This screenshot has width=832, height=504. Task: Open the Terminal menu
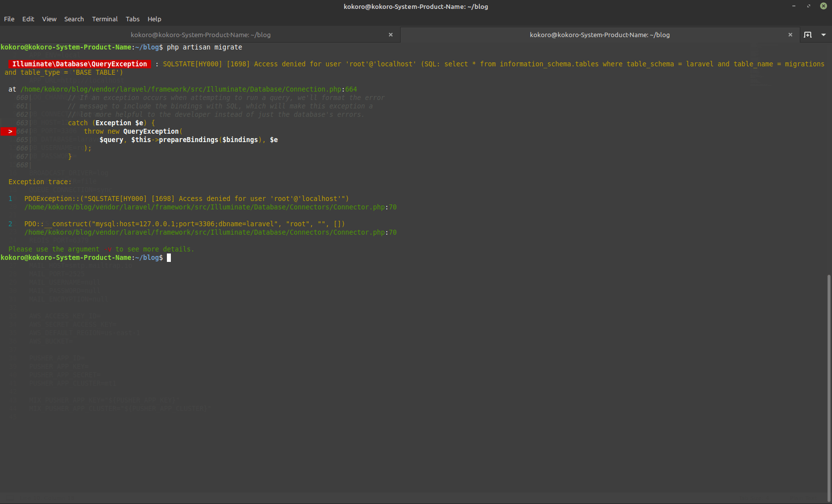pyautogui.click(x=104, y=19)
